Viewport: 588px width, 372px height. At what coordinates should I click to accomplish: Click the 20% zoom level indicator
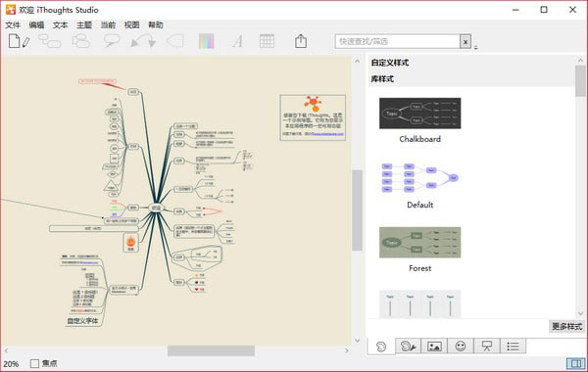click(11, 364)
